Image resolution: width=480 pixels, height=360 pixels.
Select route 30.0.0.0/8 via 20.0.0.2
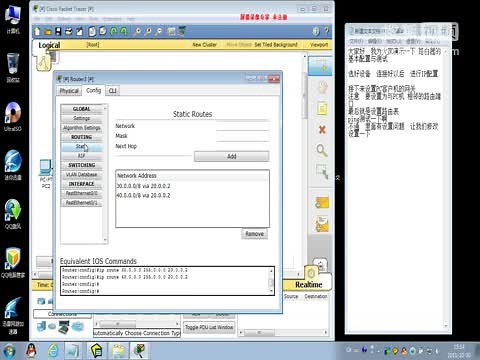pos(143,186)
